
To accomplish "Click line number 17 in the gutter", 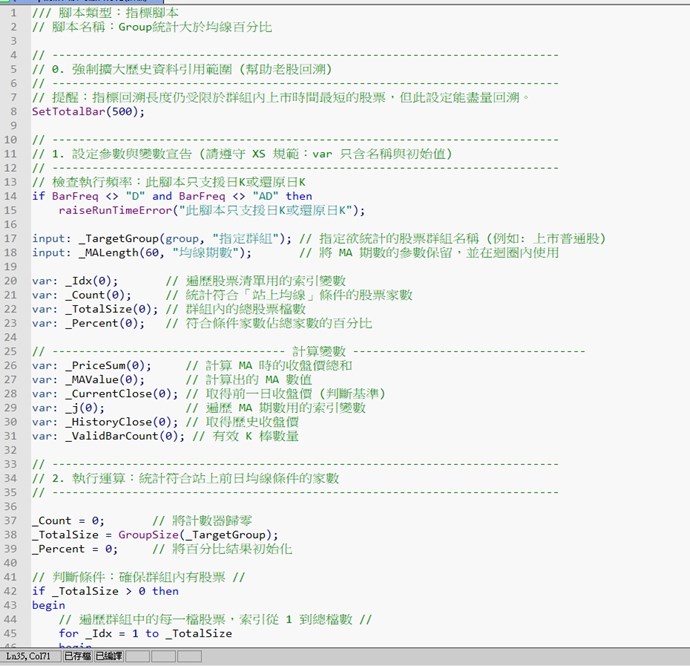I will point(14,238).
